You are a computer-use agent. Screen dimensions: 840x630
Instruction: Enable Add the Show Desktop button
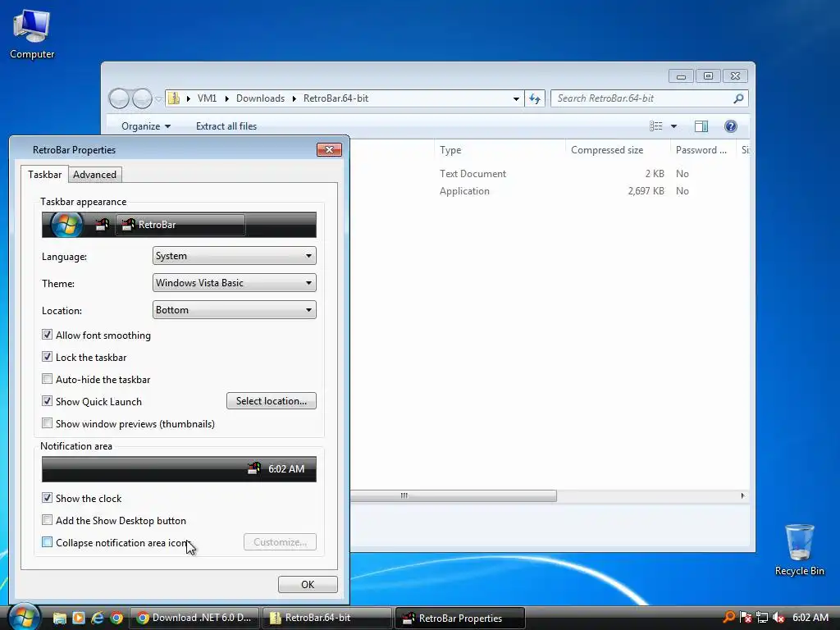[47, 520]
